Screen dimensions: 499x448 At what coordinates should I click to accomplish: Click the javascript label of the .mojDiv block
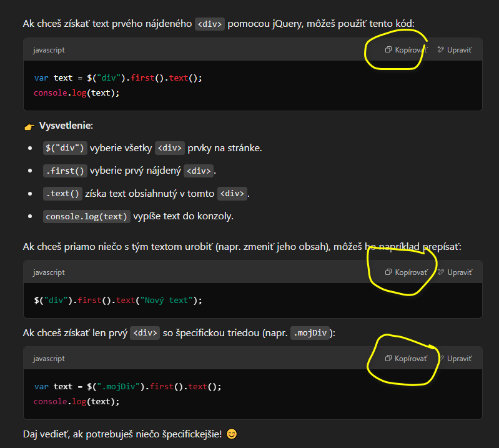click(x=49, y=359)
